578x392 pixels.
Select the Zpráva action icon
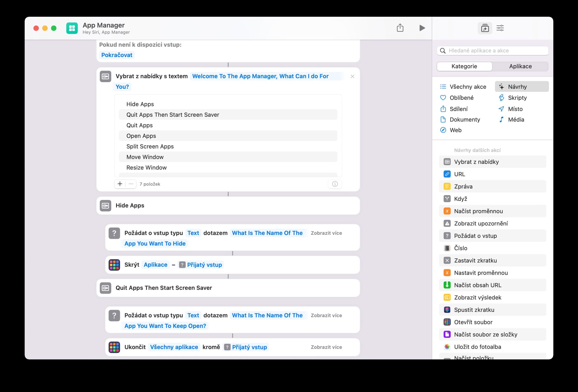pyautogui.click(x=447, y=186)
